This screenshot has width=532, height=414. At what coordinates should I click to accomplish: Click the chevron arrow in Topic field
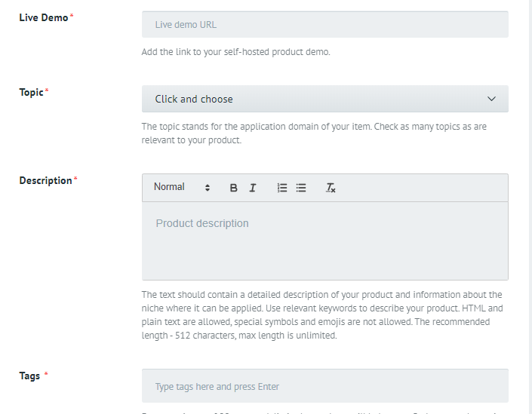tap(492, 99)
